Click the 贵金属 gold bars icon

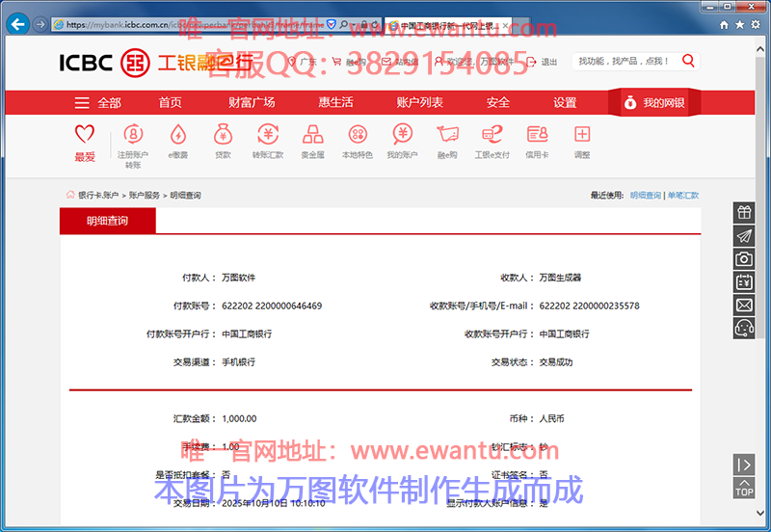(312, 134)
